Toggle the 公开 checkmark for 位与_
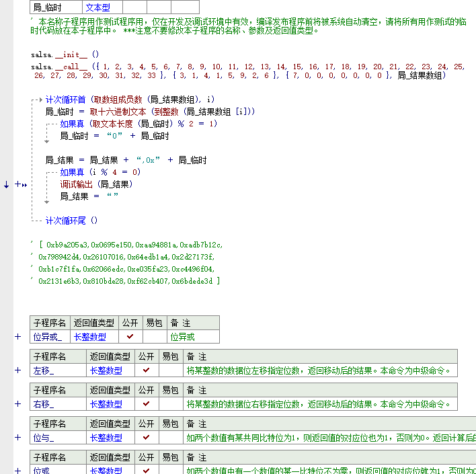 click(147, 438)
